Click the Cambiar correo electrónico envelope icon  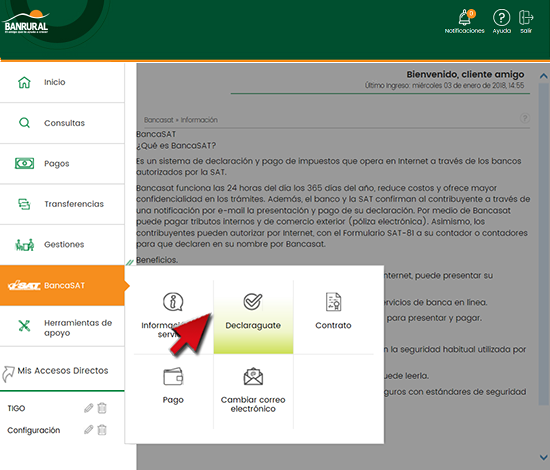[x=253, y=376]
